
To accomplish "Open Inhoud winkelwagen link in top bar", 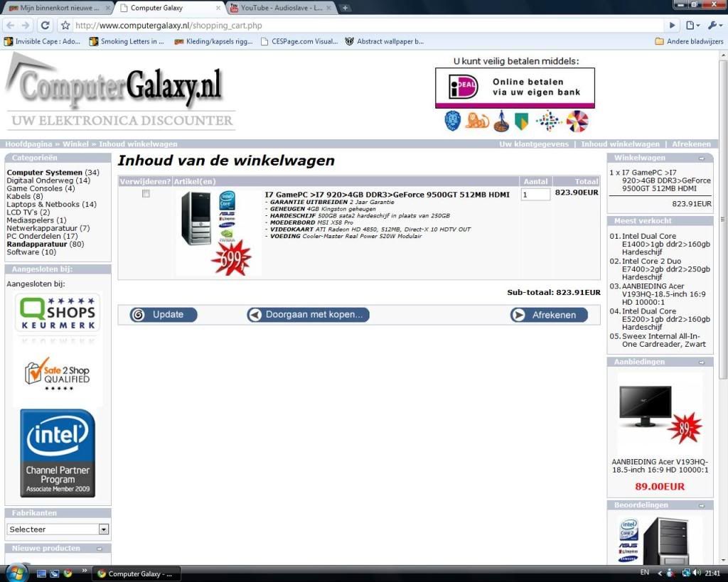I will point(620,144).
